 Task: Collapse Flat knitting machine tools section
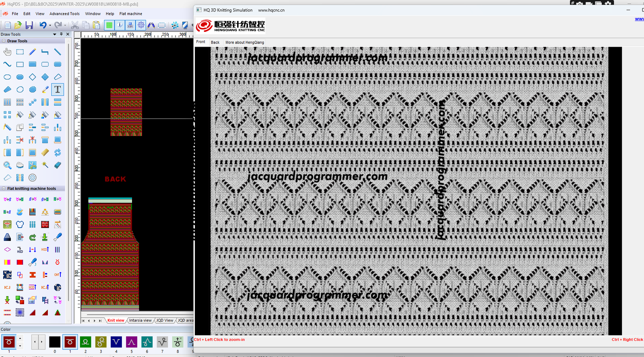(x=4, y=189)
